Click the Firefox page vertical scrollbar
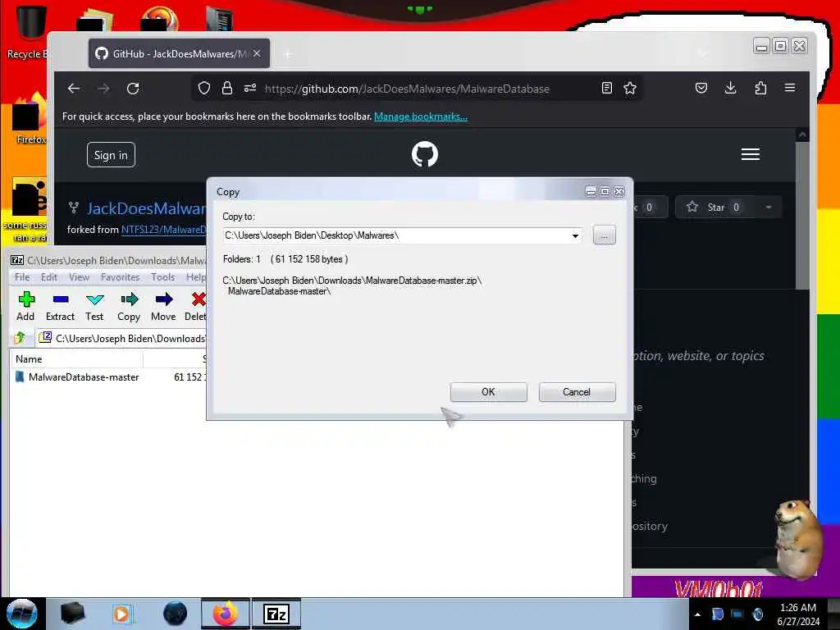Image resolution: width=840 pixels, height=630 pixels. (802, 214)
